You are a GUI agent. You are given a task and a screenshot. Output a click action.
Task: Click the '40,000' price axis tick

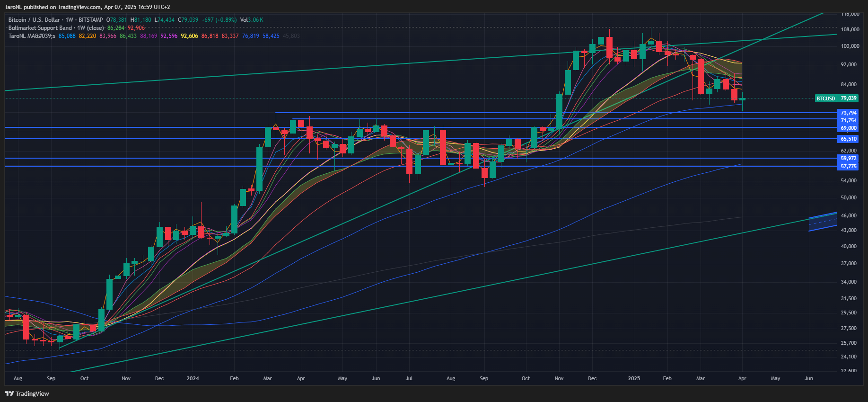[848, 246]
